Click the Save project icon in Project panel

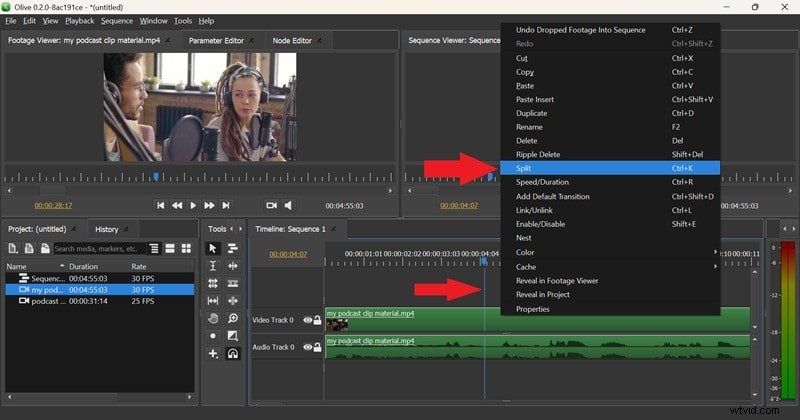[x=45, y=249]
